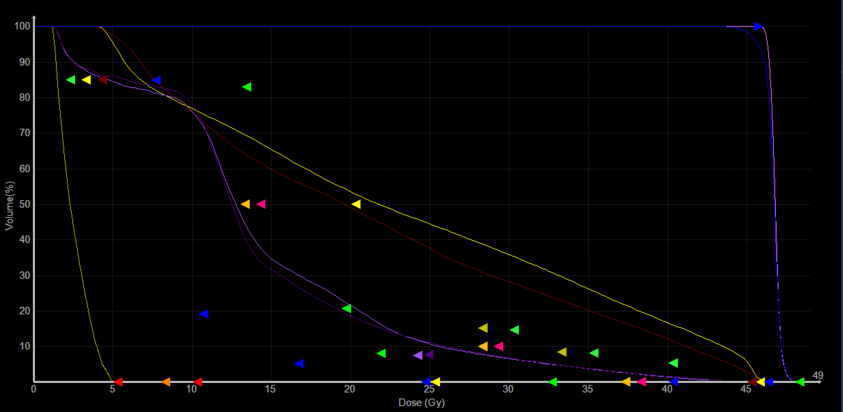Screen dimensions: 843x412
Task: Click the blue right-pointing marker at 100% volume
Action: point(758,27)
